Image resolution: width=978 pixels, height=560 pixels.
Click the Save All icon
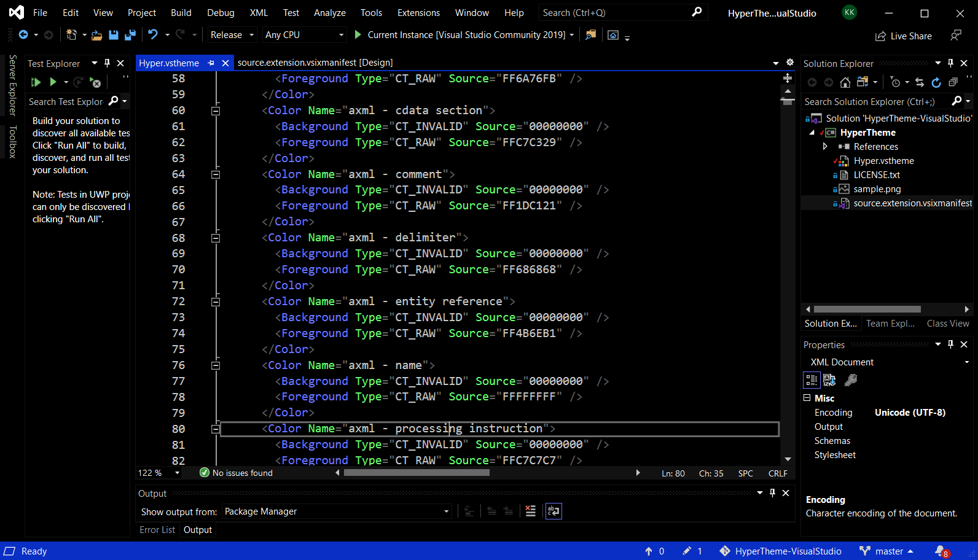(130, 35)
